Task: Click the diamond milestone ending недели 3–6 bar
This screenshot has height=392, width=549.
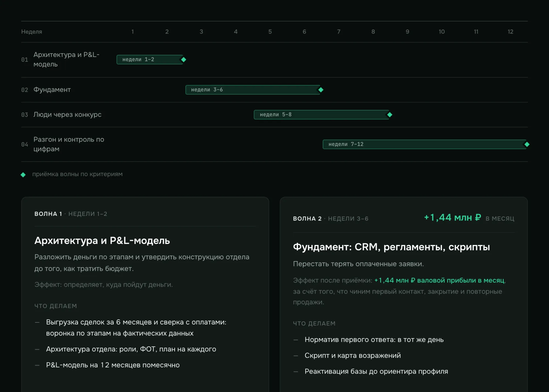Action: (321, 90)
